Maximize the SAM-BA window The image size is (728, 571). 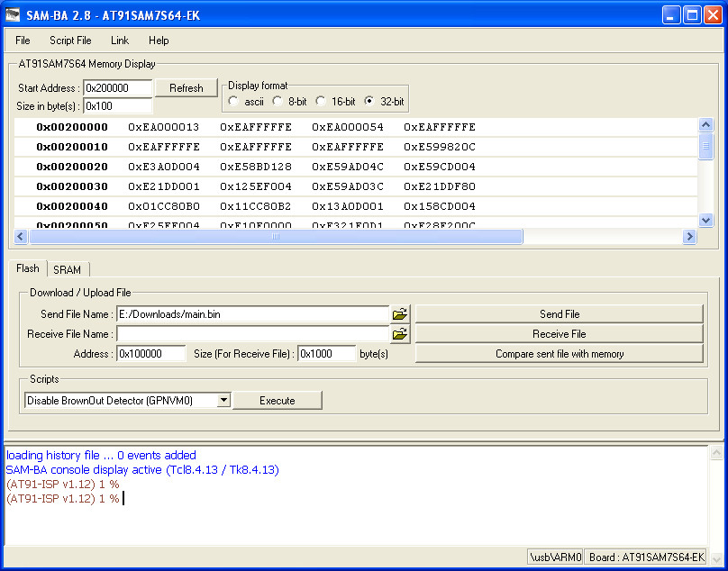(692, 15)
